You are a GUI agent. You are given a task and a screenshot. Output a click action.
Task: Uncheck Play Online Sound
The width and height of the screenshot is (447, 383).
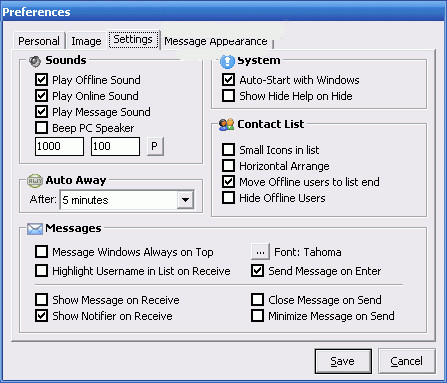[x=41, y=96]
